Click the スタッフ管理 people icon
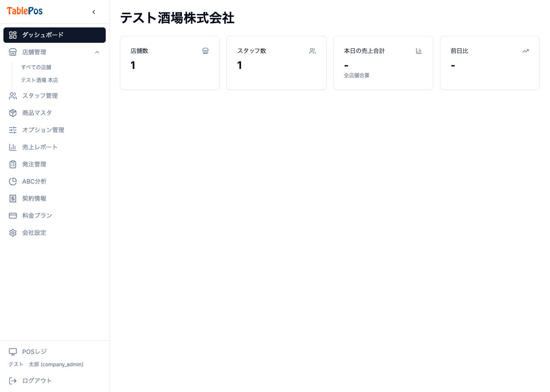Viewport: 550px width, 392px height. click(x=13, y=96)
